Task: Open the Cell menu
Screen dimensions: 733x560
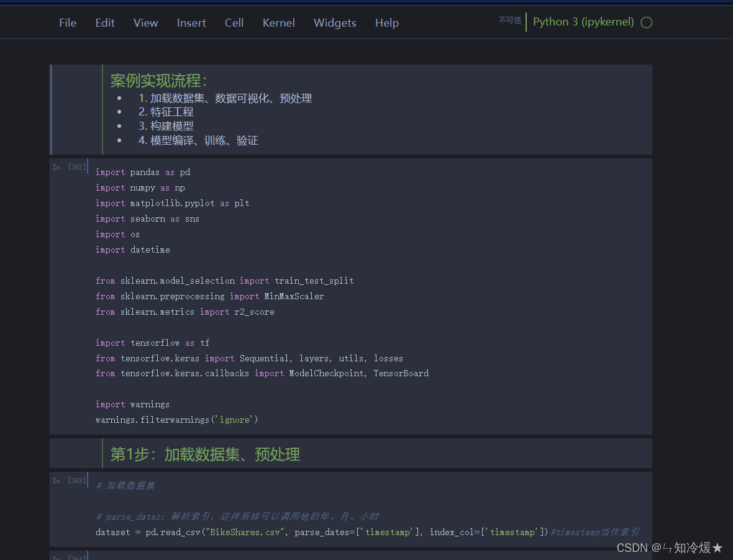Action: click(x=234, y=22)
